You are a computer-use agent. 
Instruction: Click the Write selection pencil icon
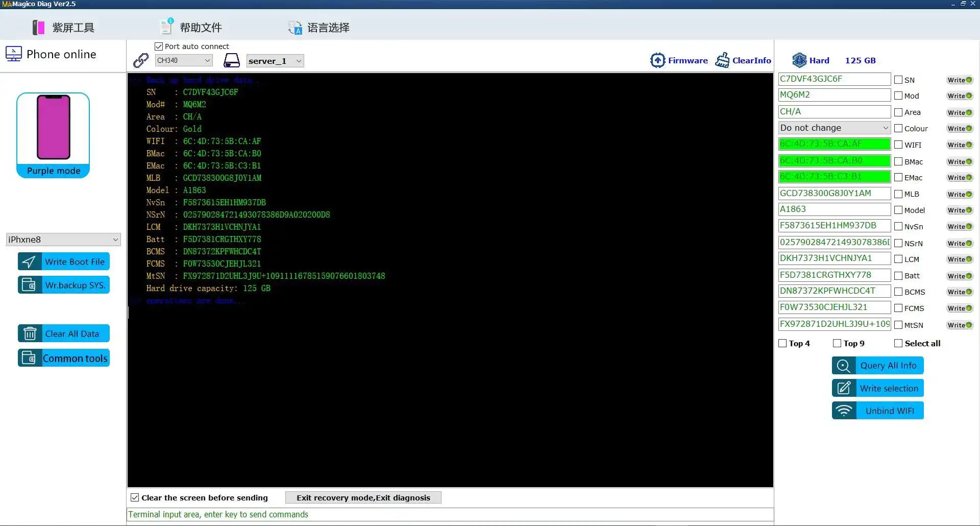(844, 388)
